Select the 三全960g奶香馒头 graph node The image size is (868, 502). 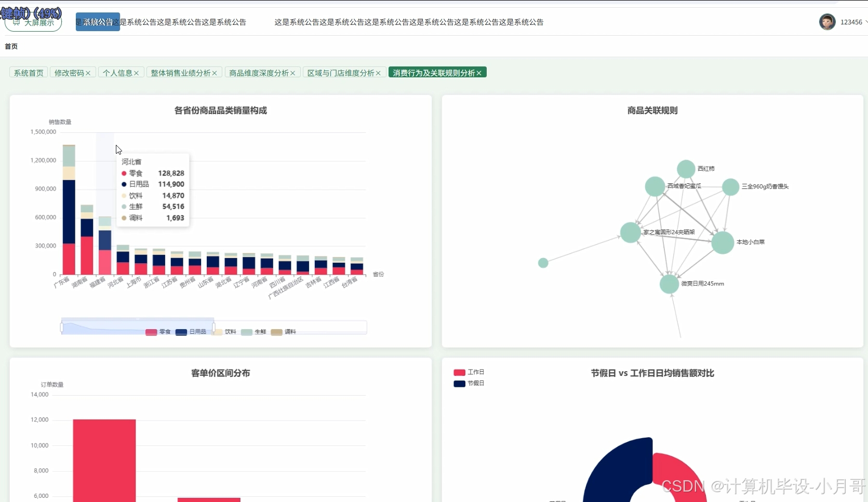(730, 187)
